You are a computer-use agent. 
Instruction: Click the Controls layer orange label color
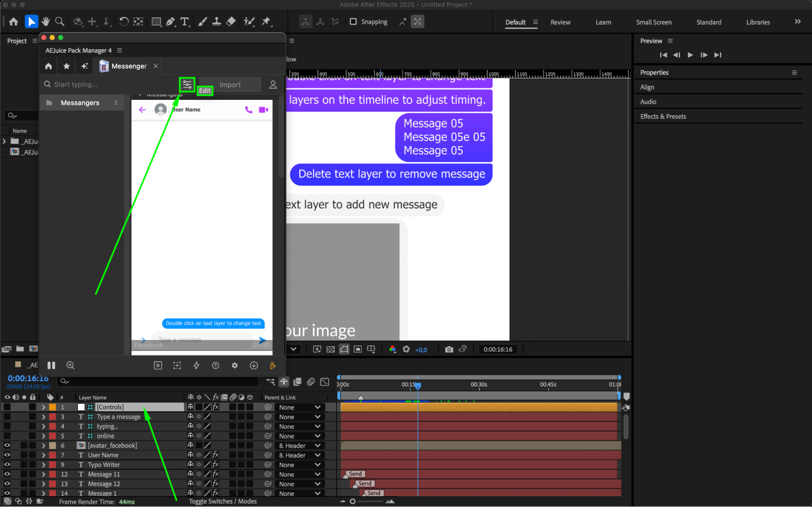(53, 407)
